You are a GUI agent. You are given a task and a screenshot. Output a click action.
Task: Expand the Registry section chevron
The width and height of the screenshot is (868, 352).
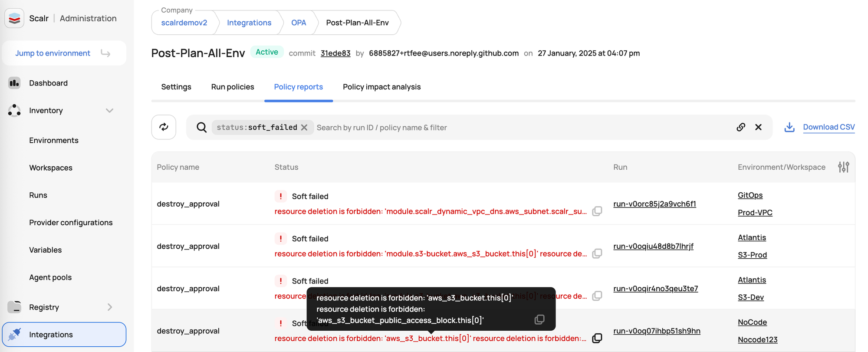(x=109, y=307)
